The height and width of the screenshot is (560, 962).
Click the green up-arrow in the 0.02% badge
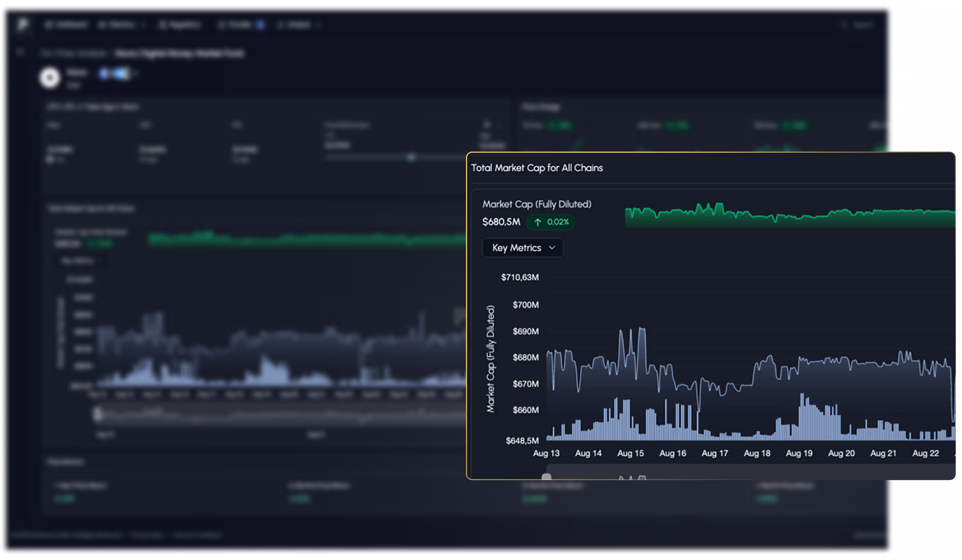pos(537,222)
